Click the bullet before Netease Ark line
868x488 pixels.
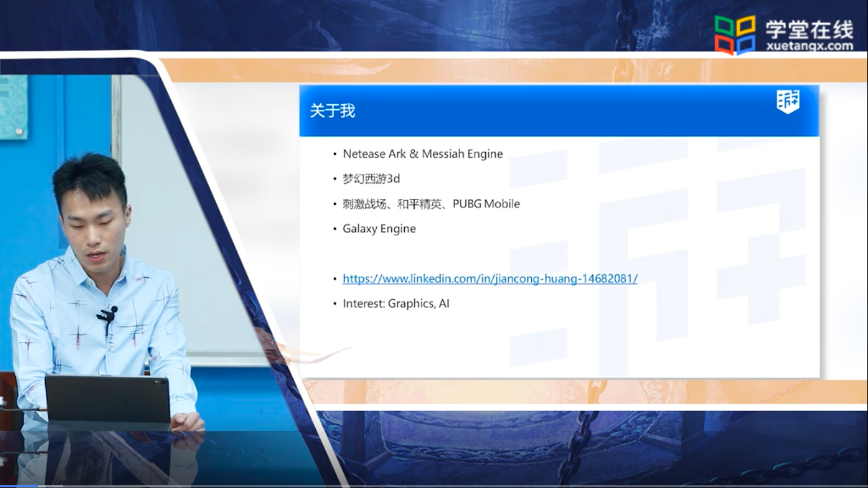pyautogui.click(x=336, y=154)
